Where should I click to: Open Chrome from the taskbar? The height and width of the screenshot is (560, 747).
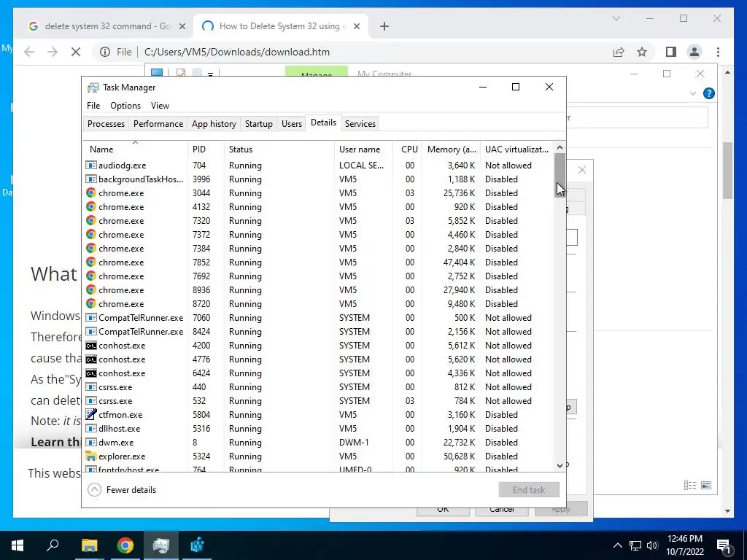[125, 545]
